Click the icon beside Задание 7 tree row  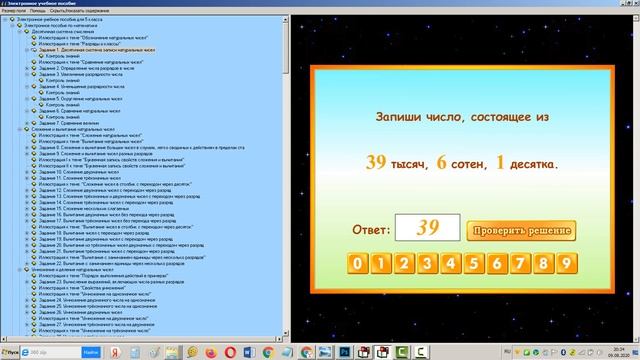point(34,123)
